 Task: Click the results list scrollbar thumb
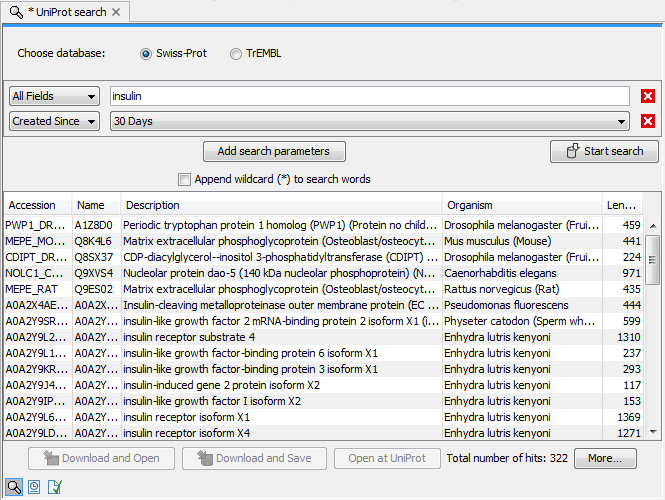(653, 260)
